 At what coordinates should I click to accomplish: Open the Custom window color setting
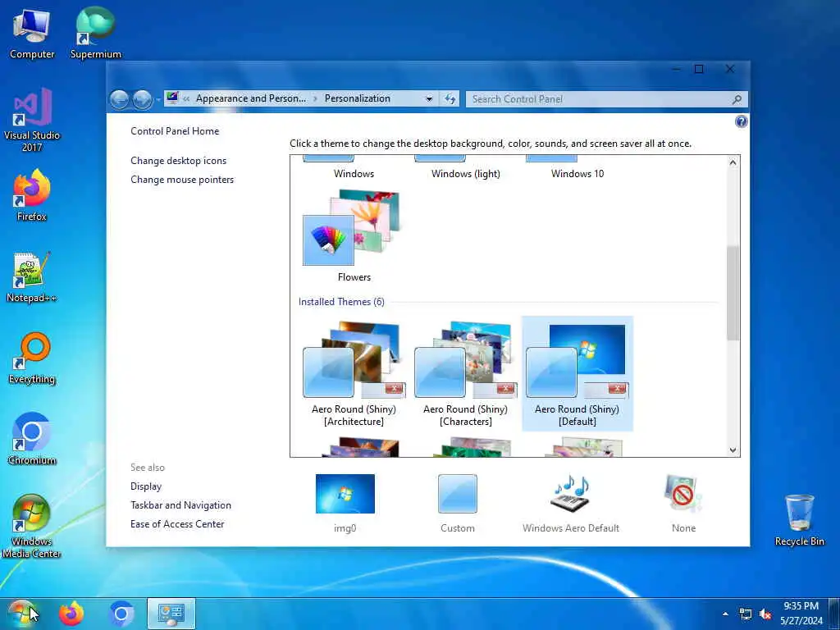click(458, 504)
